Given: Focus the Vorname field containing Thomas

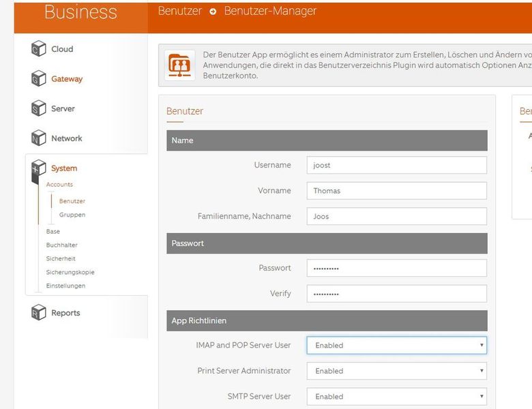Looking at the screenshot, I should point(396,191).
